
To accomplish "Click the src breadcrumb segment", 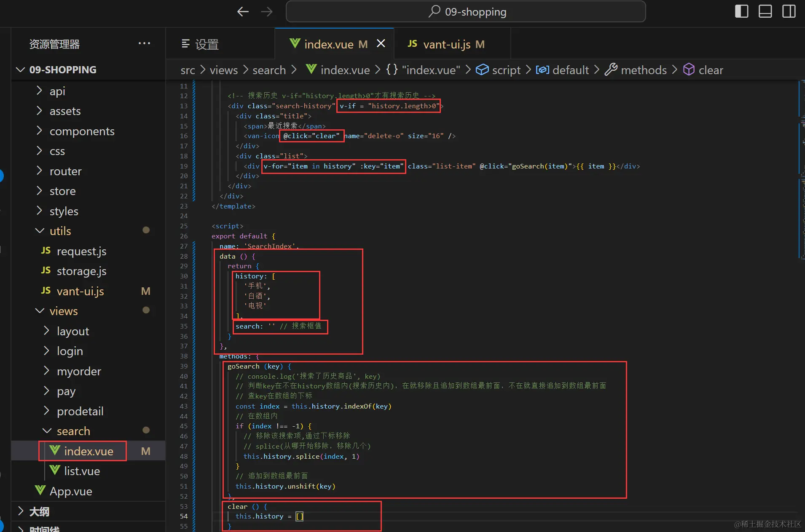I will coord(188,70).
